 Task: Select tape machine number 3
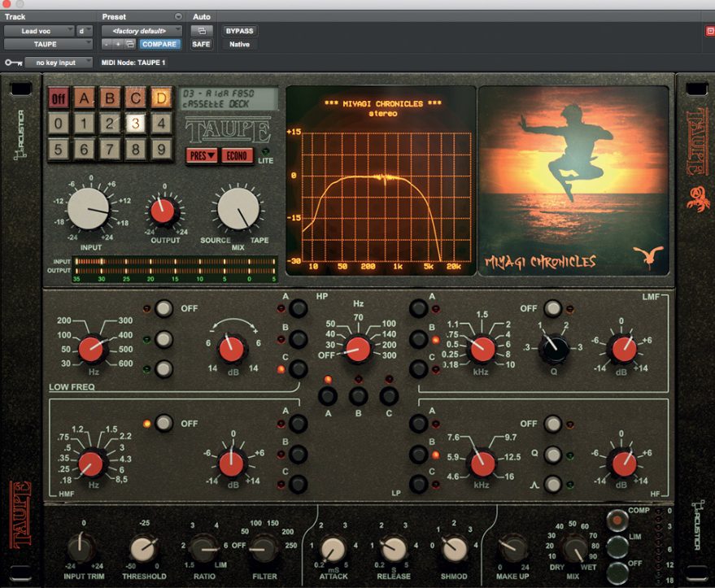[135, 124]
